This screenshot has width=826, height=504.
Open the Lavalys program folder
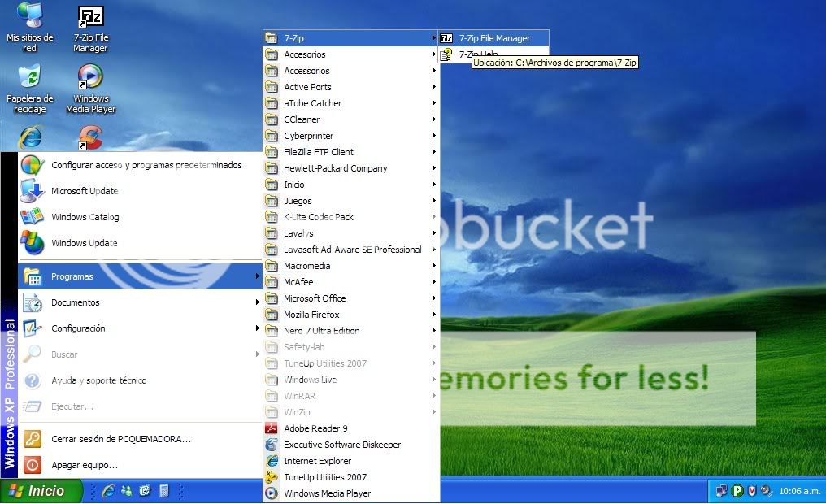pos(351,233)
